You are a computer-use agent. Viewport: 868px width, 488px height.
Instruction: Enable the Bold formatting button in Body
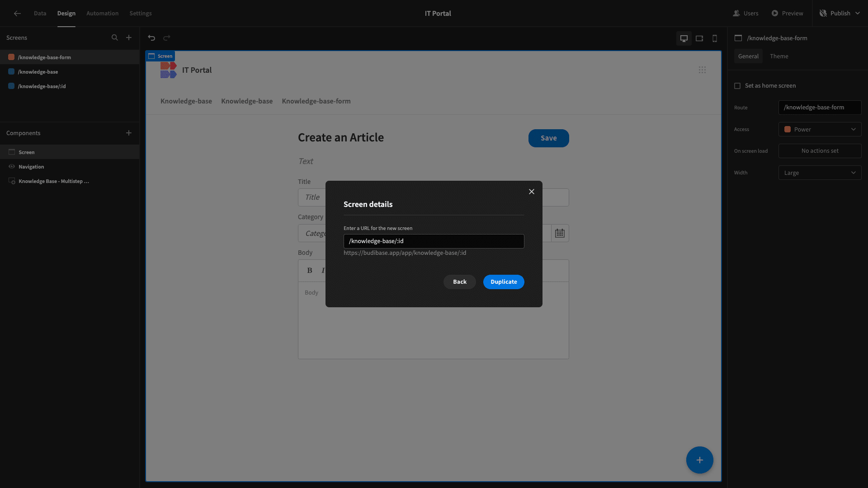point(309,271)
